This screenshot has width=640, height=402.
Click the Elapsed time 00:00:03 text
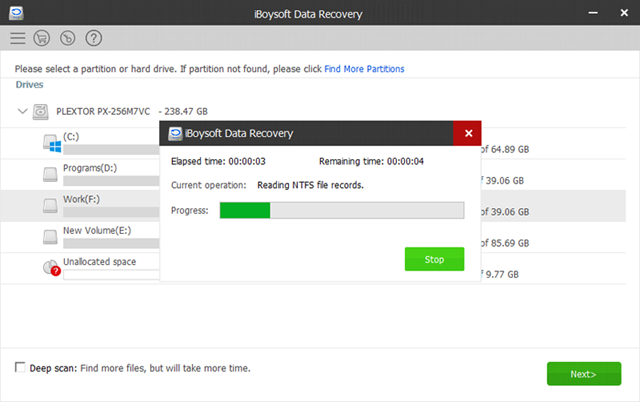(218, 161)
